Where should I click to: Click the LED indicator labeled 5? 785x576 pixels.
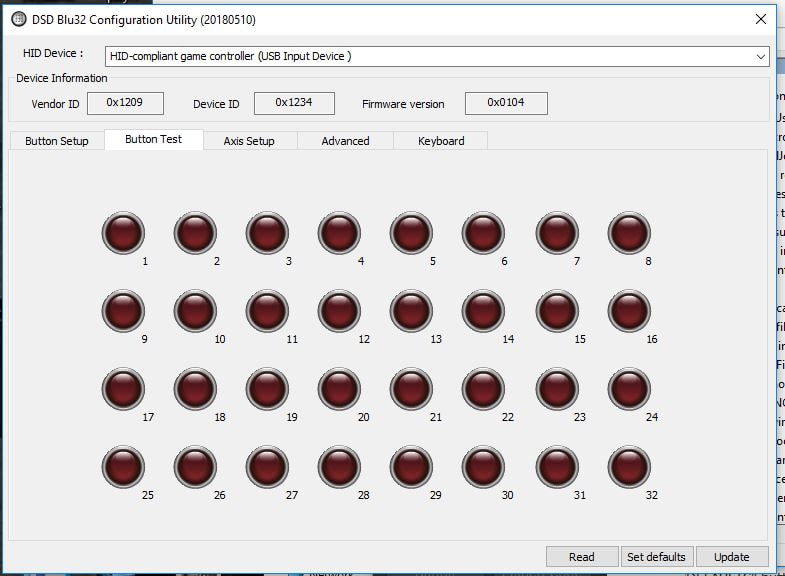coord(411,234)
